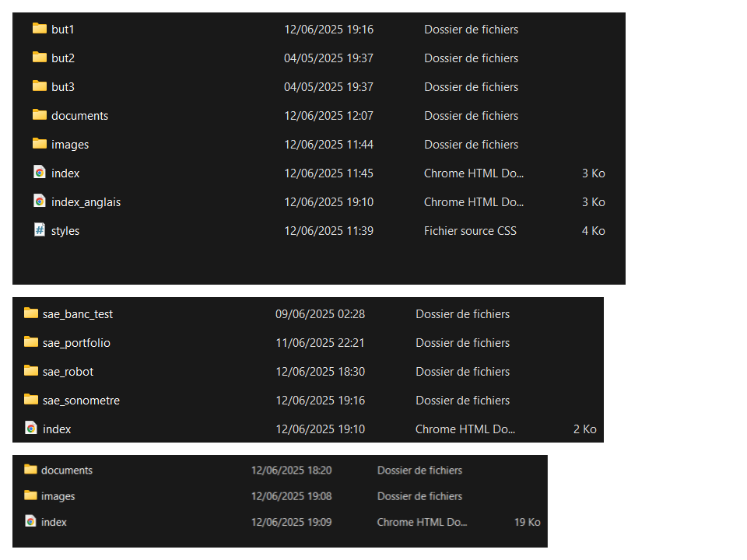Image resolution: width=747 pixels, height=560 pixels.
Task: Click the sae_banc_test folder icon
Action: [31, 313]
